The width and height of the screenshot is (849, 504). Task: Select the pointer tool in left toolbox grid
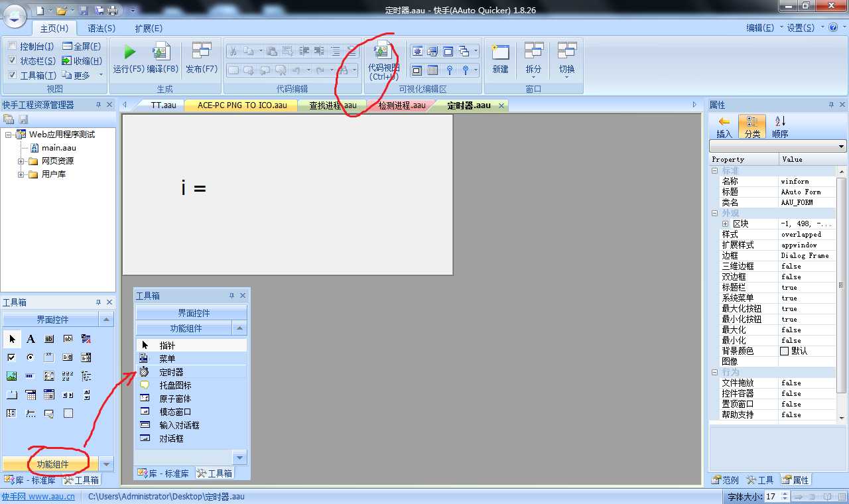coord(11,339)
